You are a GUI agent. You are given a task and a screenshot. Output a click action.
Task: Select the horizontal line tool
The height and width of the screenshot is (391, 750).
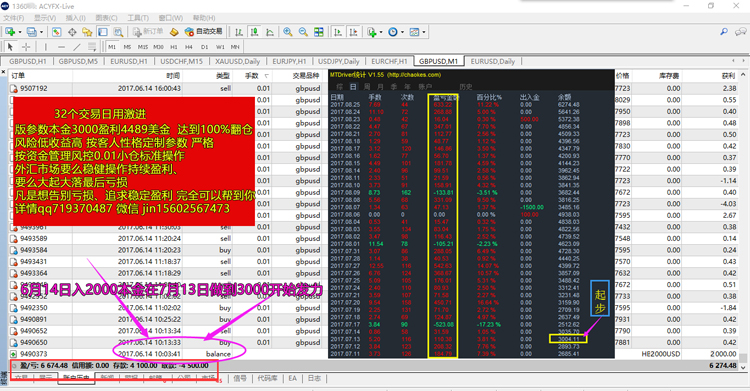click(61, 47)
